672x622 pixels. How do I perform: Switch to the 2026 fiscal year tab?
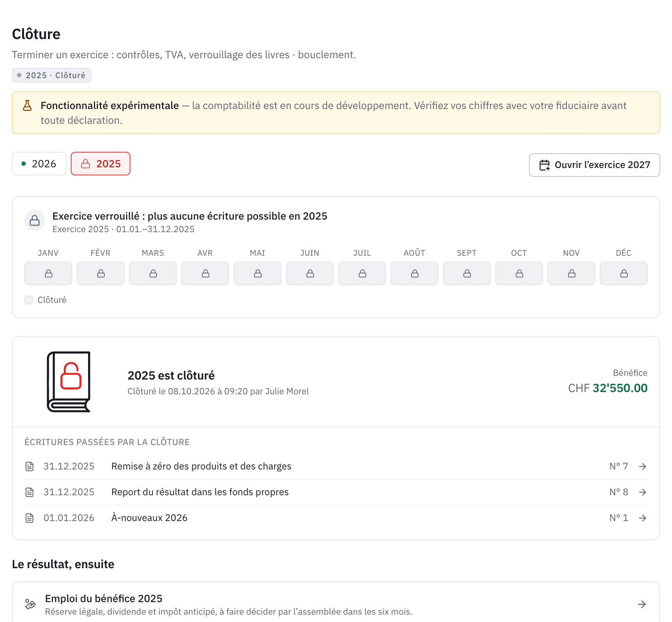[39, 164]
